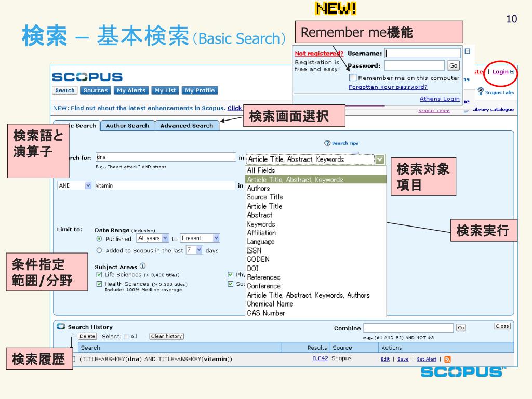
Task: Click the Scopus Labs icon
Action: (481, 91)
